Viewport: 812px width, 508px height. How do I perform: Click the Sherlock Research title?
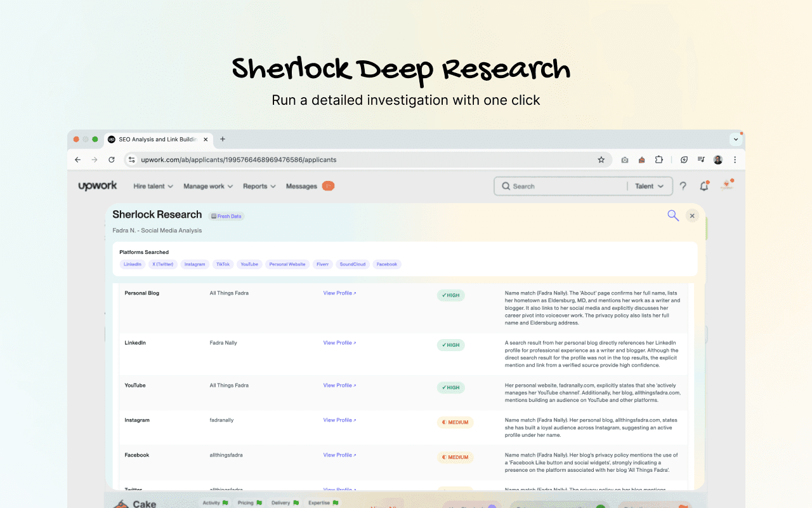(157, 215)
